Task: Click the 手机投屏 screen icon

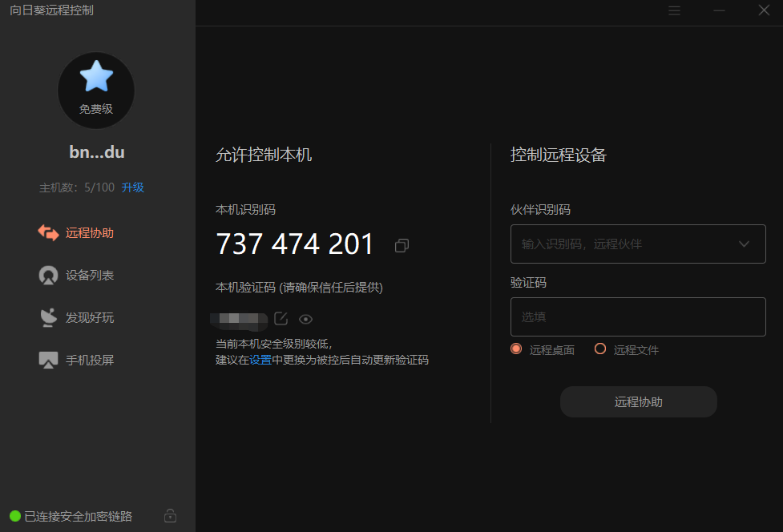Action: click(x=48, y=360)
